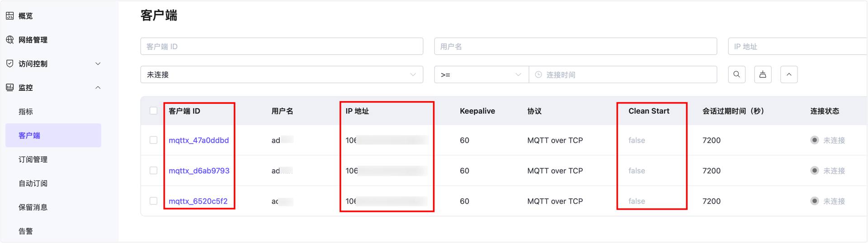Click status dot for mqttx_d6ab9793

coord(815,171)
